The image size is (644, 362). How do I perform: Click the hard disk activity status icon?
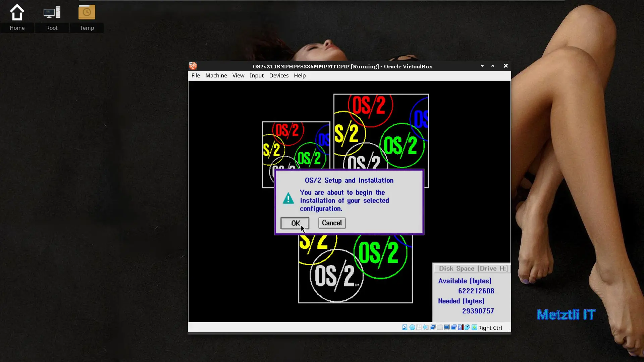pyautogui.click(x=405, y=327)
